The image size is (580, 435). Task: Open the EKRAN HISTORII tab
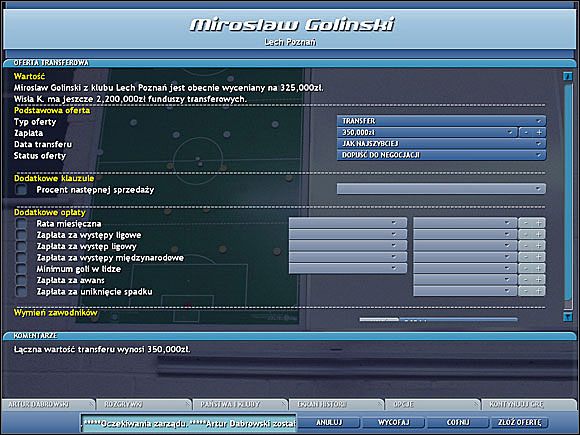pyautogui.click(x=336, y=404)
